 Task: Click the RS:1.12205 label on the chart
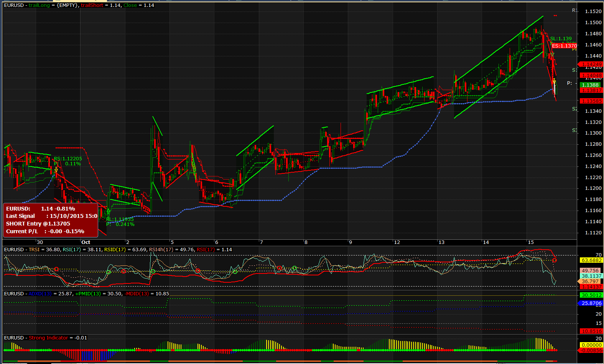68,158
